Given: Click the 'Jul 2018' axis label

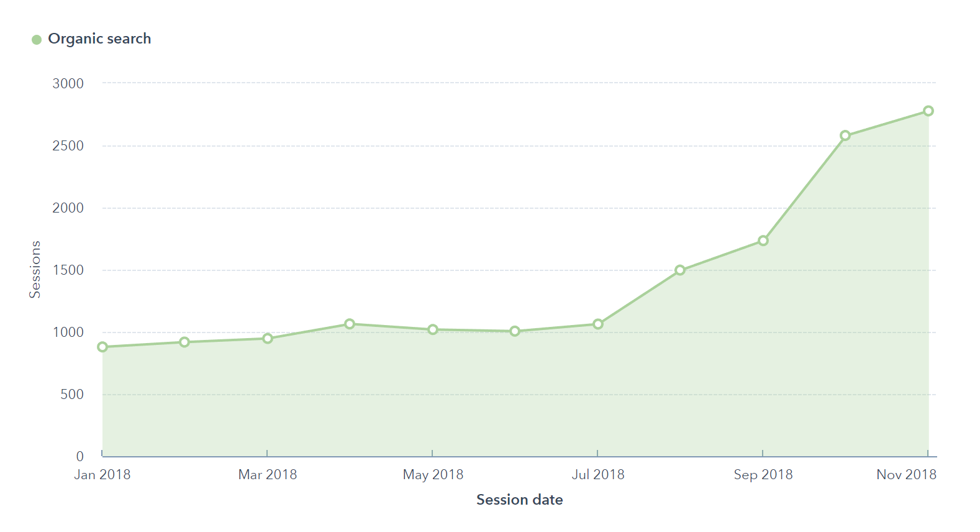Looking at the screenshot, I should (x=598, y=475).
